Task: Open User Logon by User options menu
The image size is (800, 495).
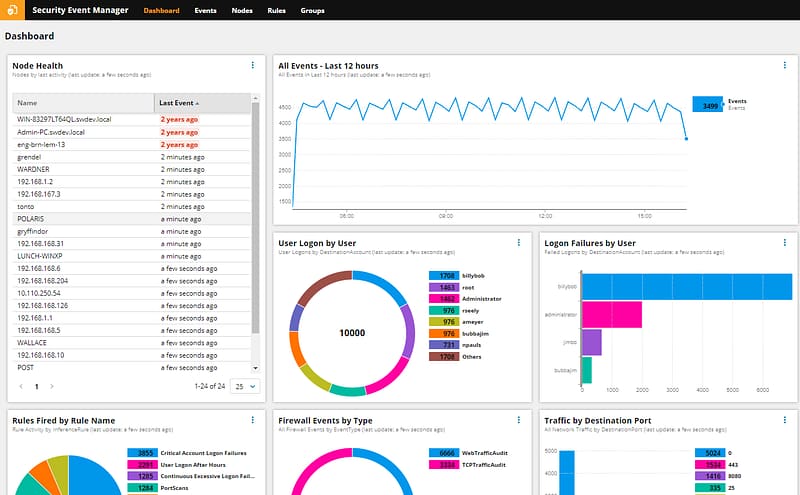Action: [519, 242]
